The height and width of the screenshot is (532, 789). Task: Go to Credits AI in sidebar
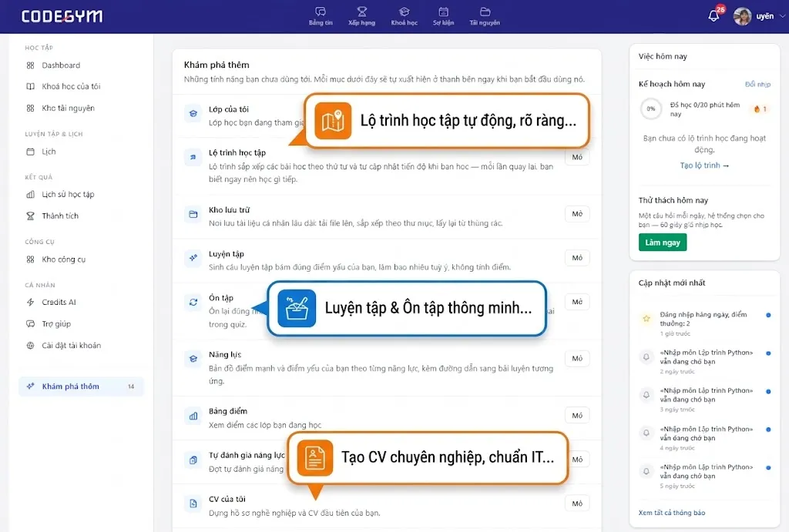click(x=59, y=303)
